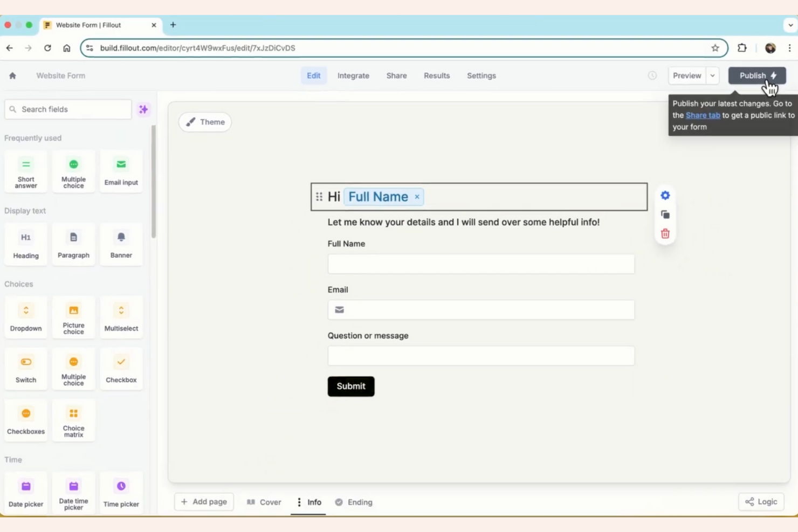798x532 pixels.
Task: Click the AI sparkle icon beside field search
Action: (x=143, y=109)
